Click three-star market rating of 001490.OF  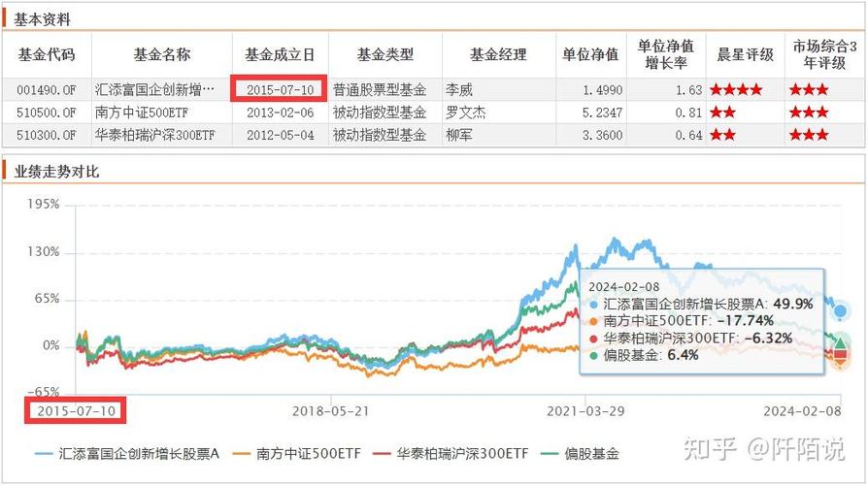pyautogui.click(x=809, y=89)
